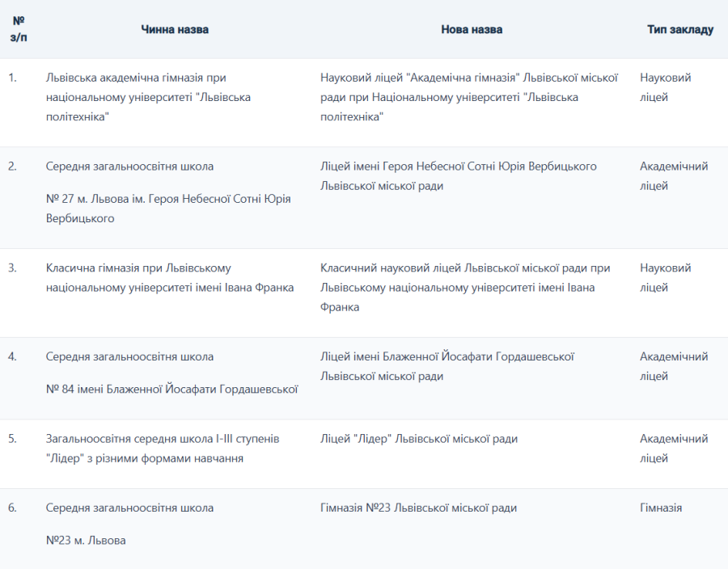The height and width of the screenshot is (569, 728).
Task: Click new name 'Науковий ліцей "Академічна гімназія"' cell
Action: coord(469,97)
